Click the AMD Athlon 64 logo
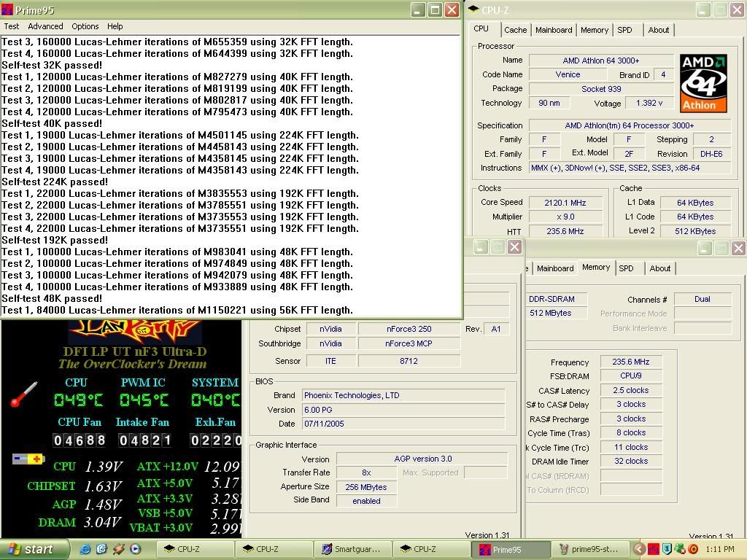Screen dimensions: 747x560 click(x=703, y=82)
